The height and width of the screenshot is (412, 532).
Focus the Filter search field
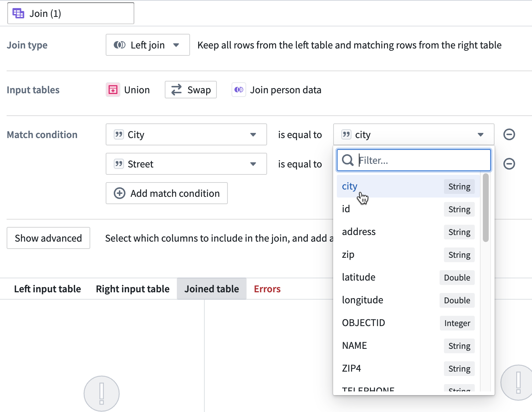pos(414,160)
